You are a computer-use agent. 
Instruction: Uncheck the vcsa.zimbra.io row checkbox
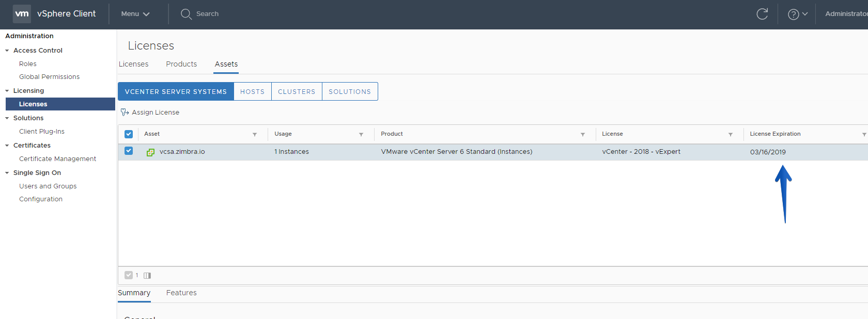point(129,151)
